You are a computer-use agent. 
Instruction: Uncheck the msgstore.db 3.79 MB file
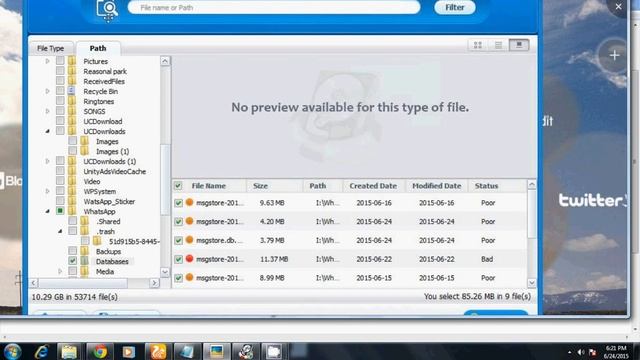(x=178, y=240)
